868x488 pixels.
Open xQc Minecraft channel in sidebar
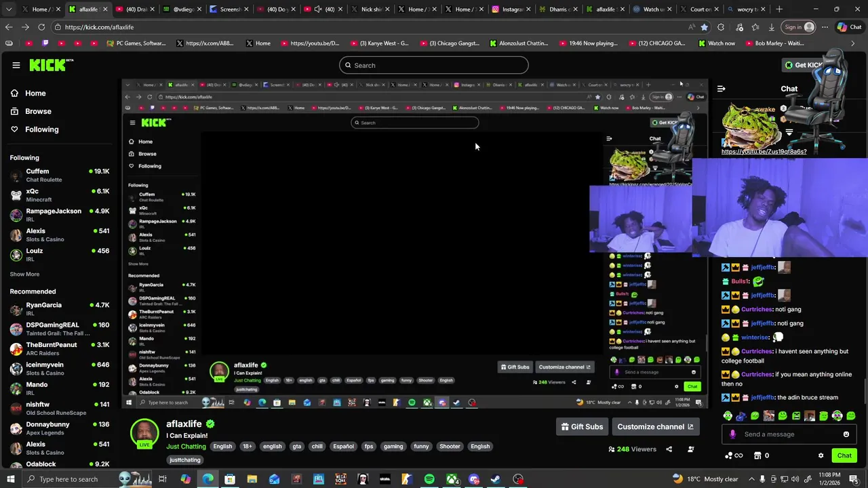[60, 195]
